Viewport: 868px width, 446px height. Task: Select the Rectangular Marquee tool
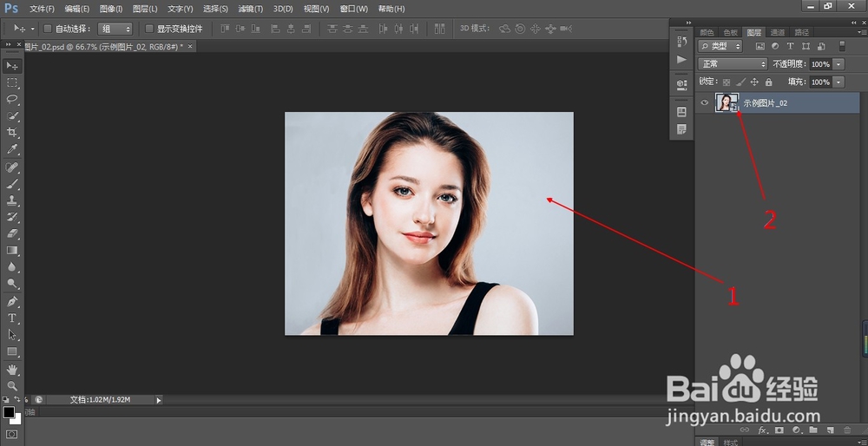point(12,82)
